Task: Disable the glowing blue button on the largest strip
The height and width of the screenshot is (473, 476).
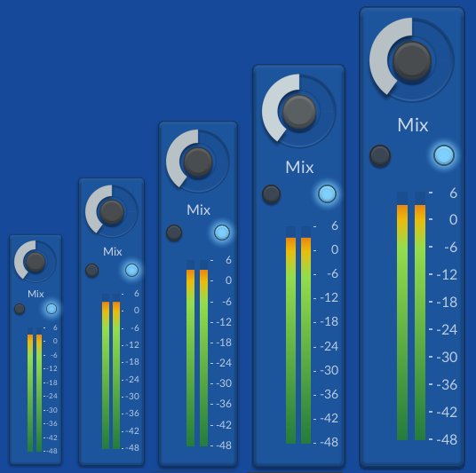Action: tap(444, 155)
